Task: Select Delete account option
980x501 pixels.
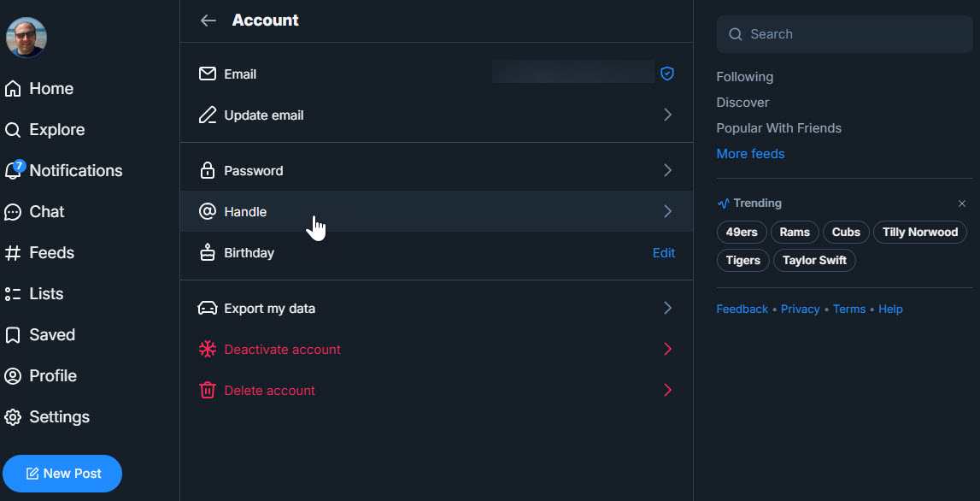Action: pos(269,391)
